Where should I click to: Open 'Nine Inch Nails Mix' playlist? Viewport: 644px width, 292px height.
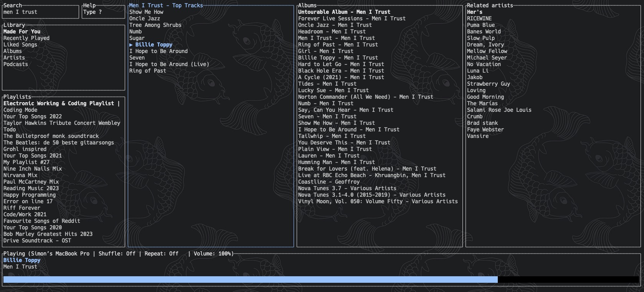tap(33, 169)
